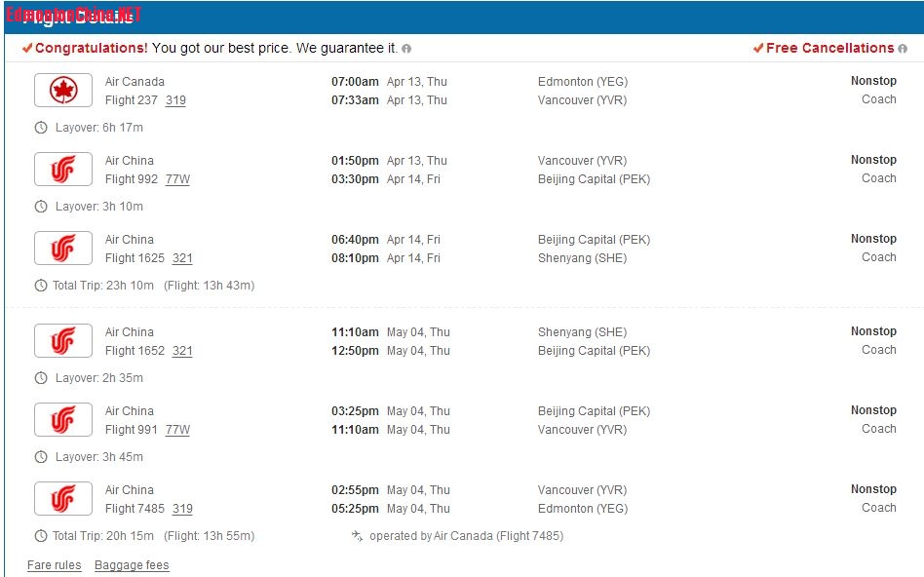Click clock icon beside Total Trip 23h 10m
Image resolution: width=924 pixels, height=577 pixels.
click(41, 286)
